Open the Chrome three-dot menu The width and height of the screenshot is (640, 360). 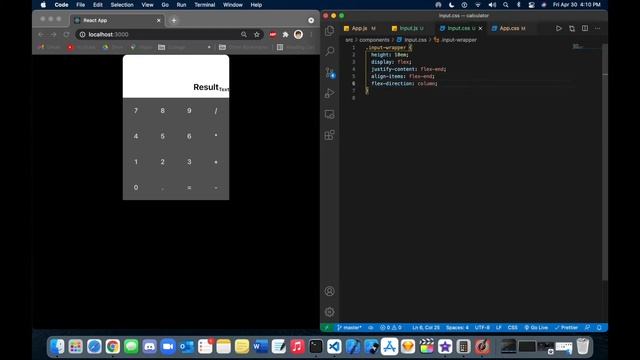click(x=311, y=35)
